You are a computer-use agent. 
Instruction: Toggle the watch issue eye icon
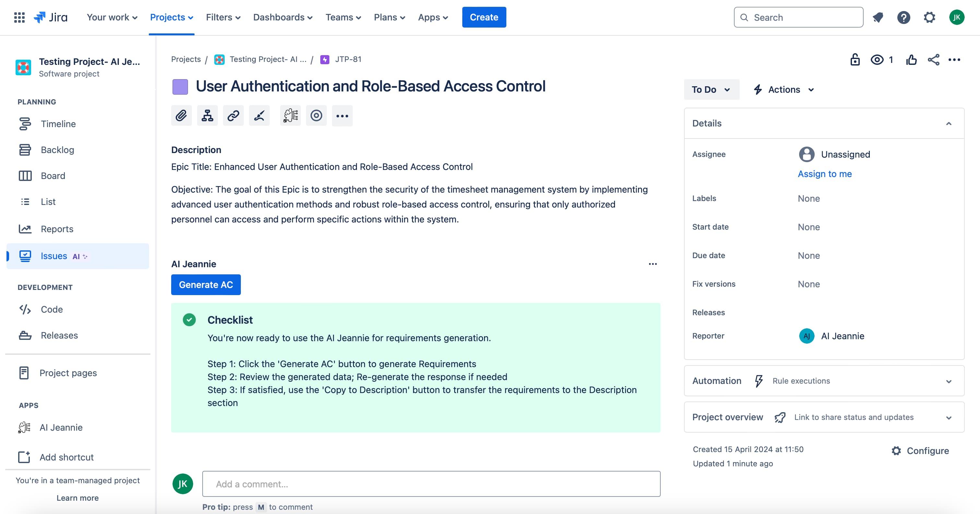tap(877, 60)
